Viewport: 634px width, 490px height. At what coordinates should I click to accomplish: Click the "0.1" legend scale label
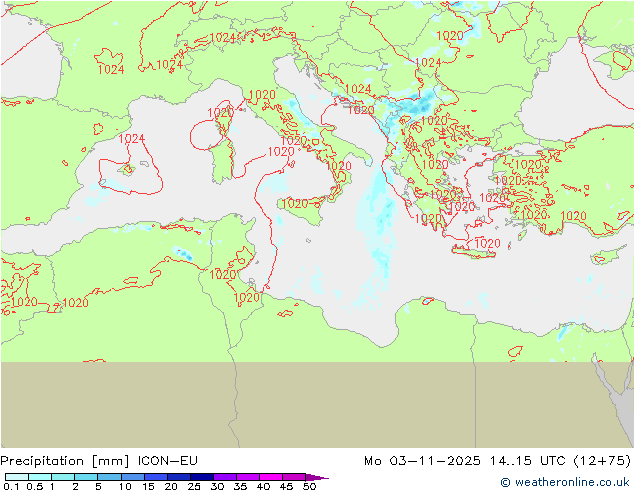point(11,486)
